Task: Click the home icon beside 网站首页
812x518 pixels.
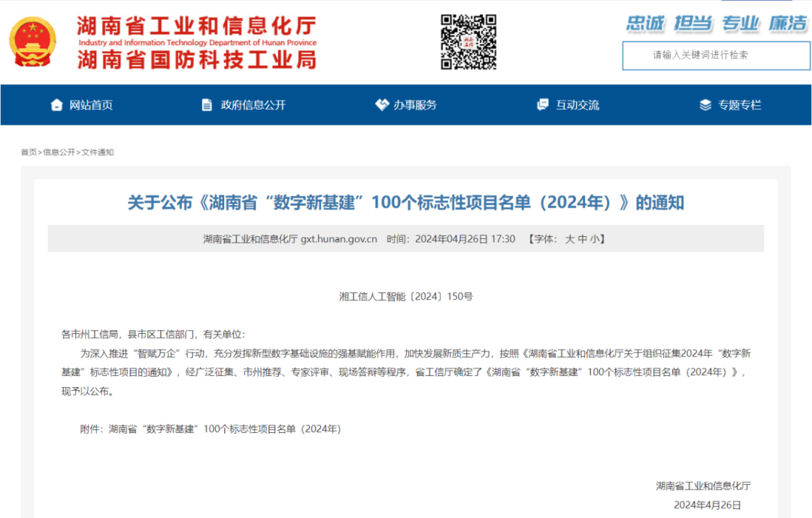Action: 56,105
